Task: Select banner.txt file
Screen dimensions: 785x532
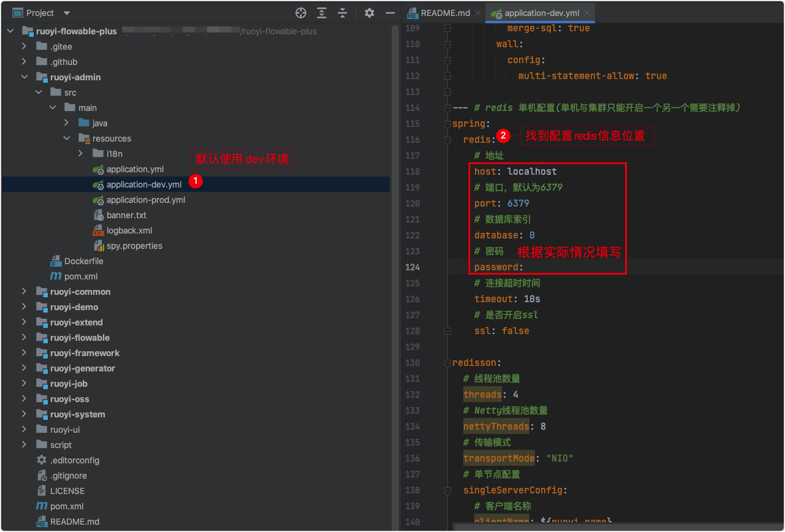Action: coord(126,215)
